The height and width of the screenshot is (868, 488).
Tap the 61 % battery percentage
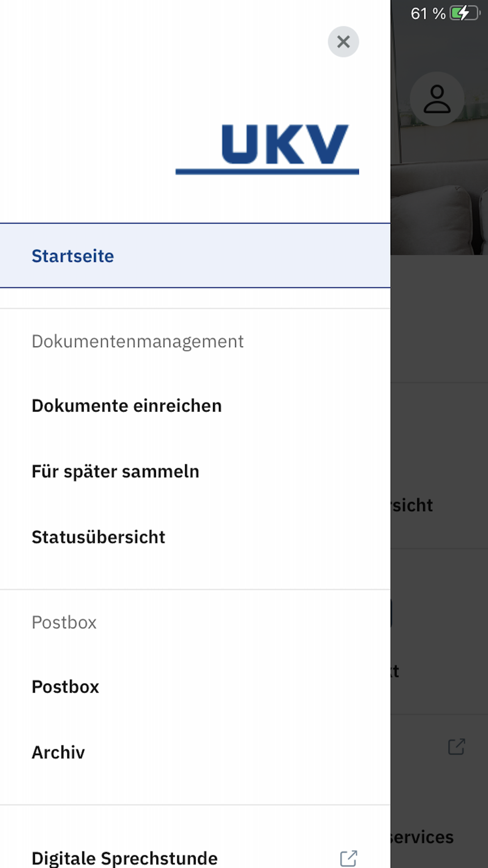pyautogui.click(x=428, y=13)
